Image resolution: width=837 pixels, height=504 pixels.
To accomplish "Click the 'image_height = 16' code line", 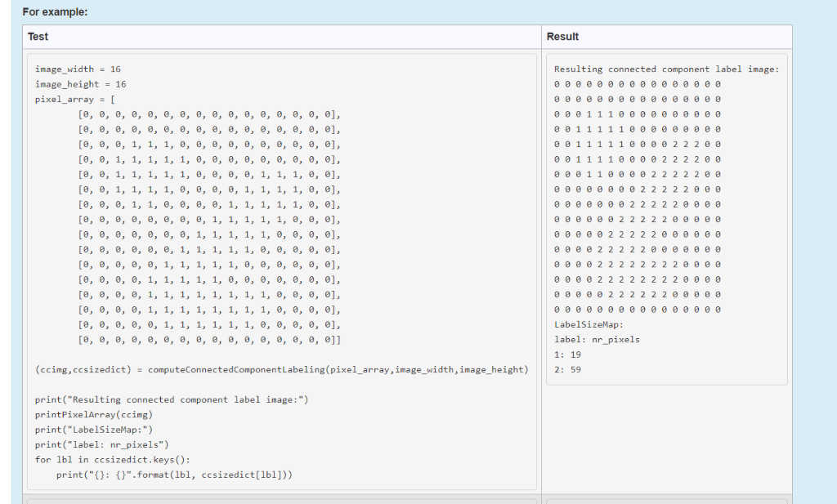I will [81, 84].
